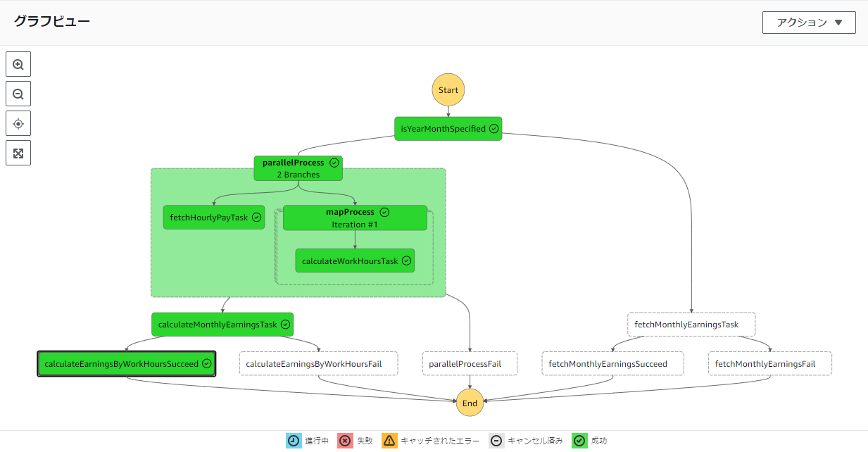
Task: Click the checkmark on calculateWorkHoursTask node
Action: 406,260
